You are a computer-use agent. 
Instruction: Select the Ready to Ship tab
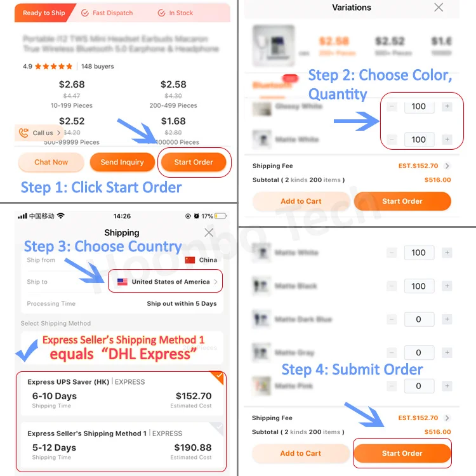pos(44,13)
